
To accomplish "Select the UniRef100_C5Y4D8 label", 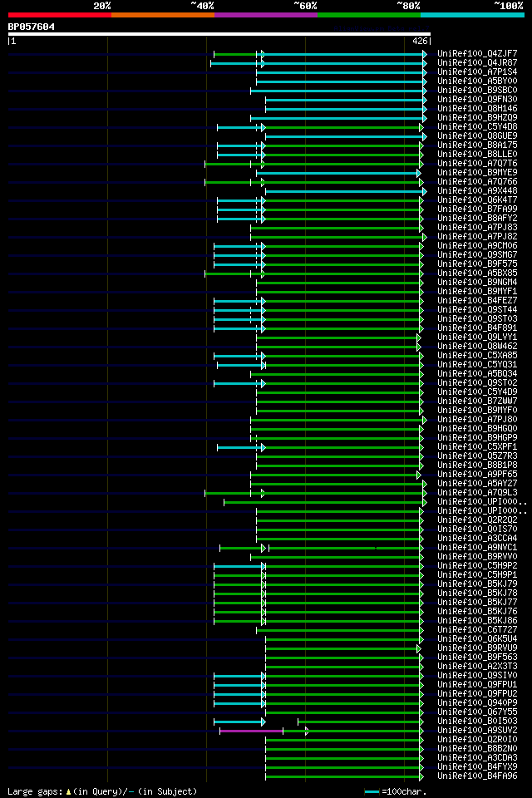I will pos(477,126).
